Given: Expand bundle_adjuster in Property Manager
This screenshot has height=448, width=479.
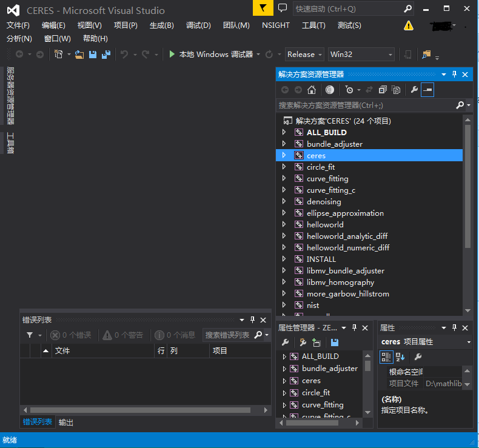Looking at the screenshot, I should point(284,369).
